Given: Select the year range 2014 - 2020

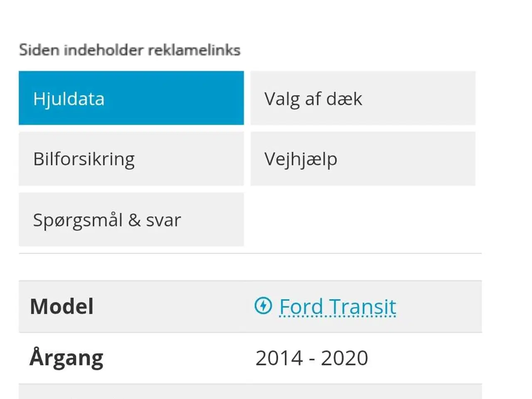Looking at the screenshot, I should pos(312,357).
